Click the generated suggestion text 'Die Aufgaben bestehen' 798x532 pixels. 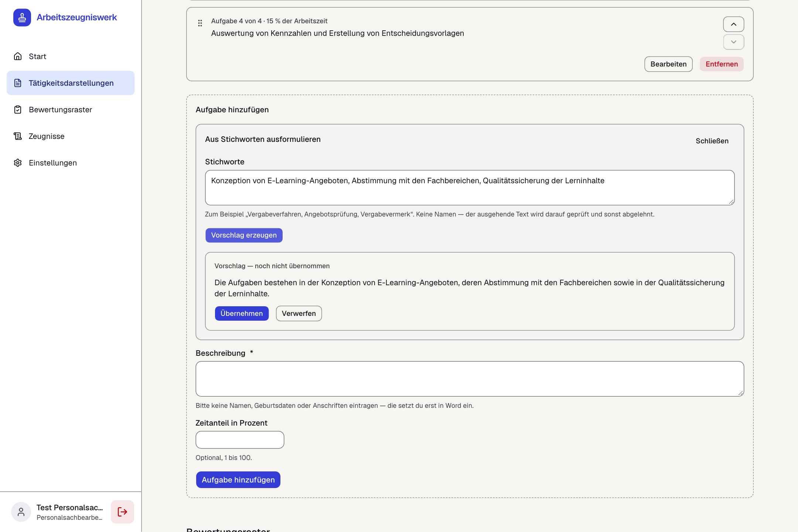point(469,288)
